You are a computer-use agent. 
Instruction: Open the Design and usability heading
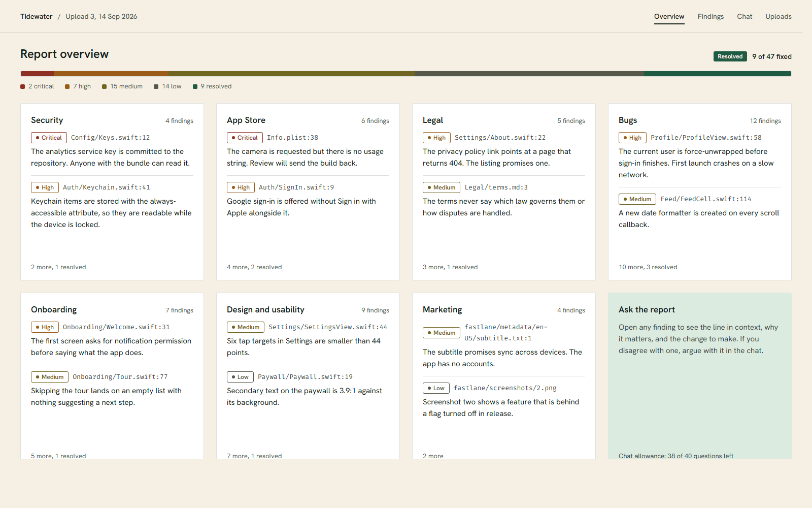click(x=265, y=309)
